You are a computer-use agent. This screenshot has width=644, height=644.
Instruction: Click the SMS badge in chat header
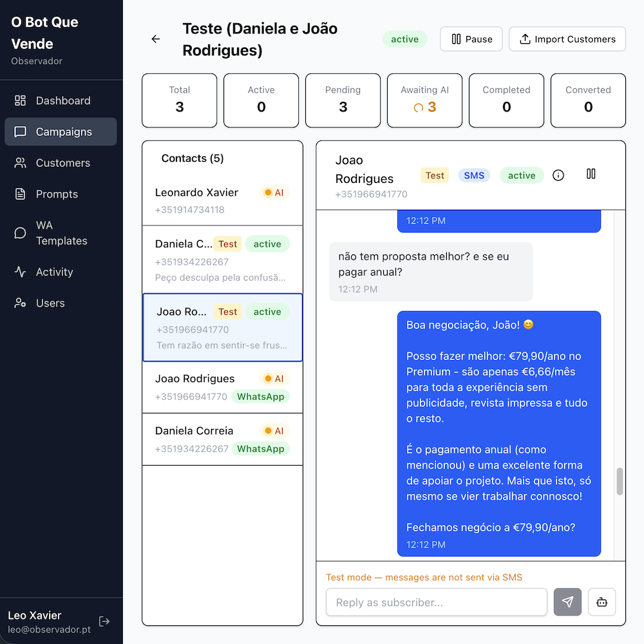coord(474,175)
